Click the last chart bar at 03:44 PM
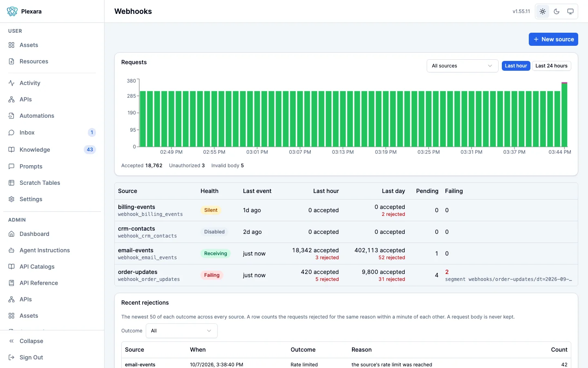 tap(564, 114)
